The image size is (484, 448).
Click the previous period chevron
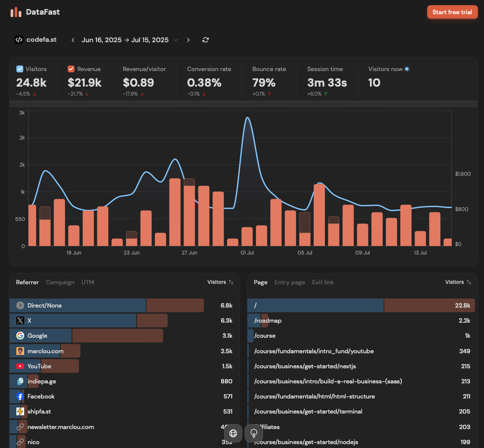72,40
